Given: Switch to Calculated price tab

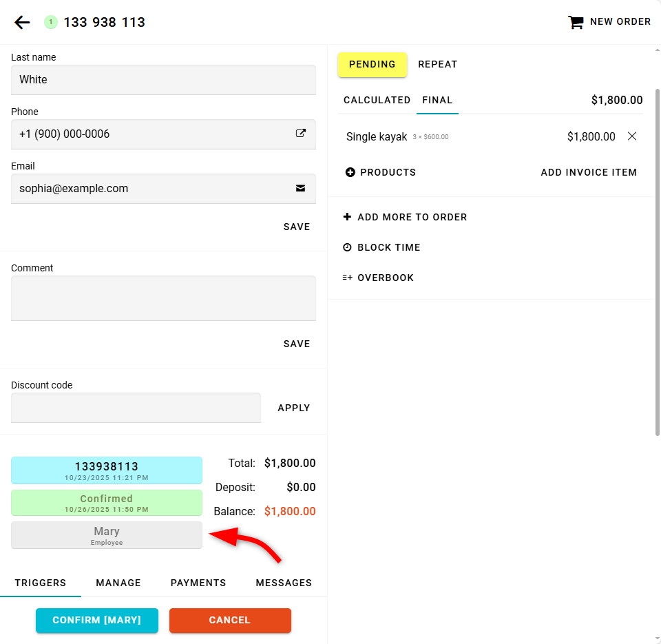Looking at the screenshot, I should [377, 100].
